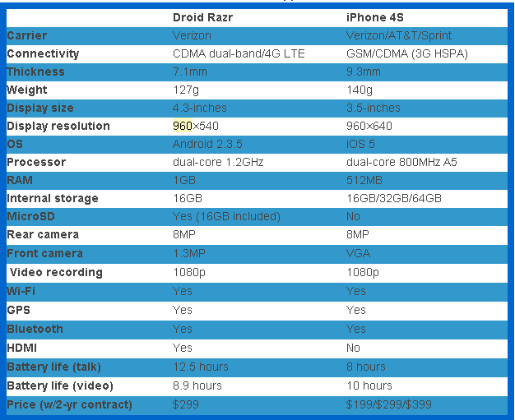Select the Connectivity row label

pos(43,53)
